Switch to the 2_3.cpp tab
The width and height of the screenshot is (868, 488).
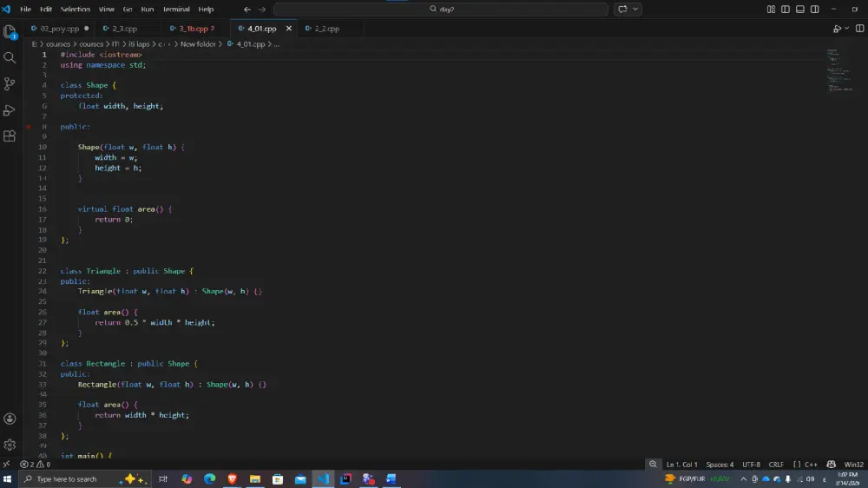point(124,29)
